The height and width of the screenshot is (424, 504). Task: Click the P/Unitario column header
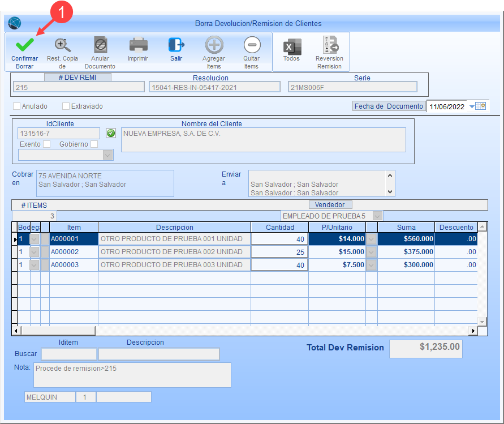pyautogui.click(x=337, y=227)
